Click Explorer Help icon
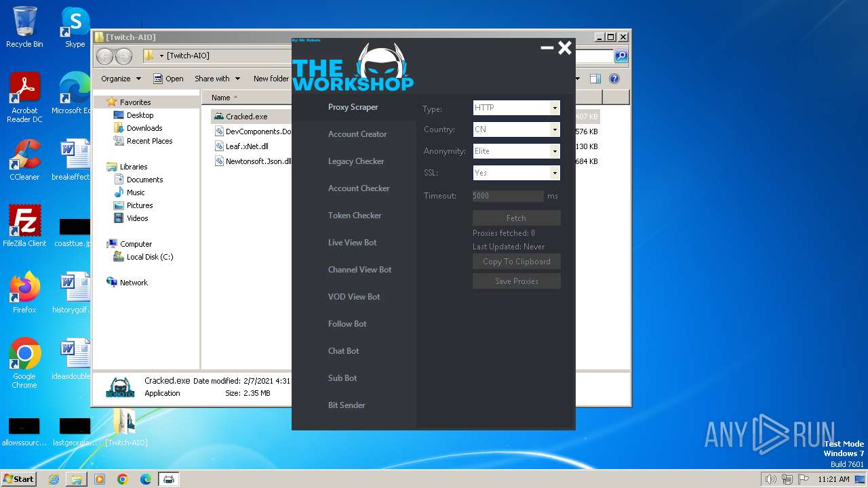 [614, 79]
